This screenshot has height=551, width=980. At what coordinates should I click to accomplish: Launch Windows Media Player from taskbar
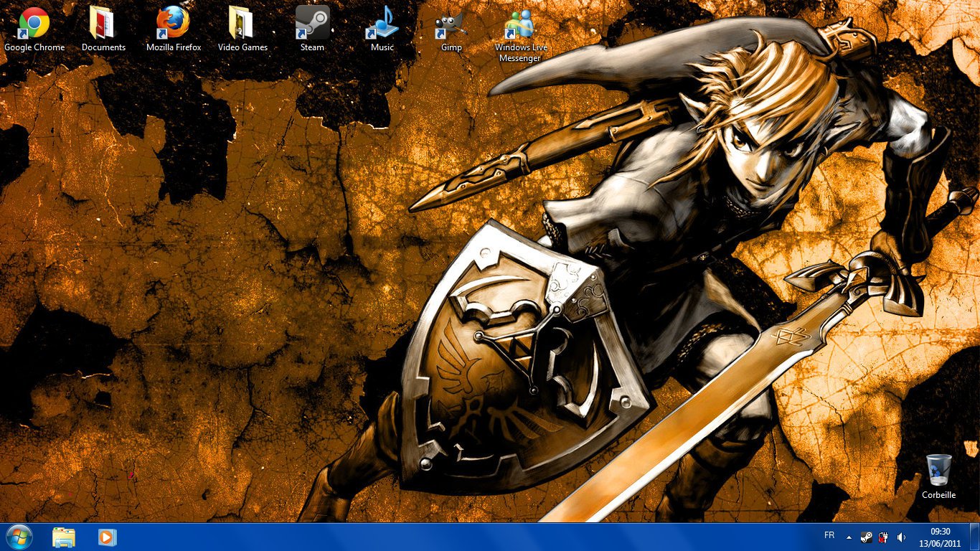[x=107, y=537]
